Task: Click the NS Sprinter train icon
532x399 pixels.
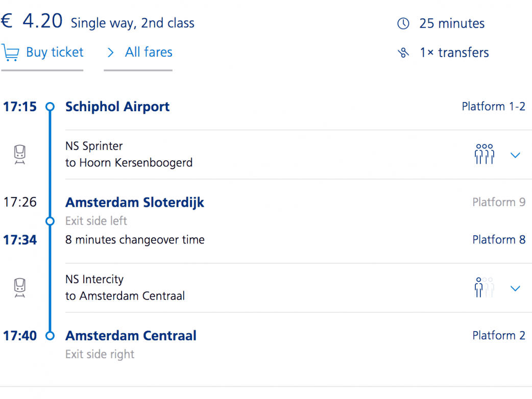Action: coord(20,155)
